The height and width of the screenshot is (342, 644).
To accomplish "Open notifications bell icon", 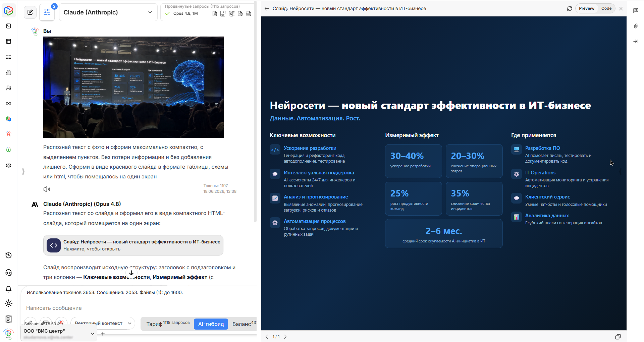I will (9, 289).
